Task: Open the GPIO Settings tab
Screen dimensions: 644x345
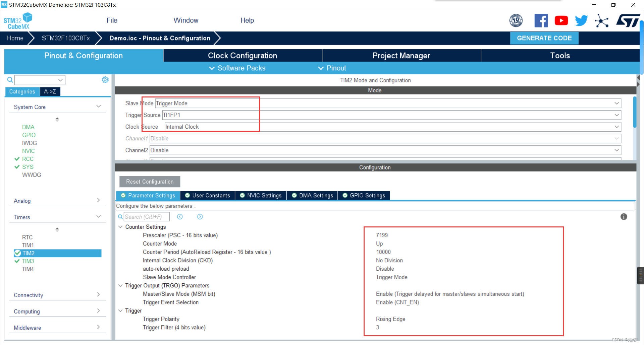Action: coord(364,195)
